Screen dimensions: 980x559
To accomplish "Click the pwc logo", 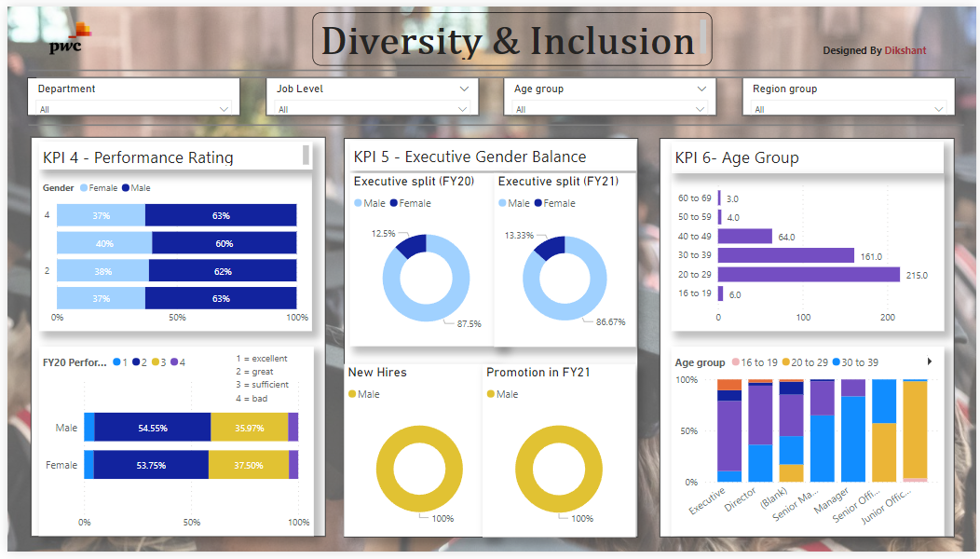I will 67,39.
